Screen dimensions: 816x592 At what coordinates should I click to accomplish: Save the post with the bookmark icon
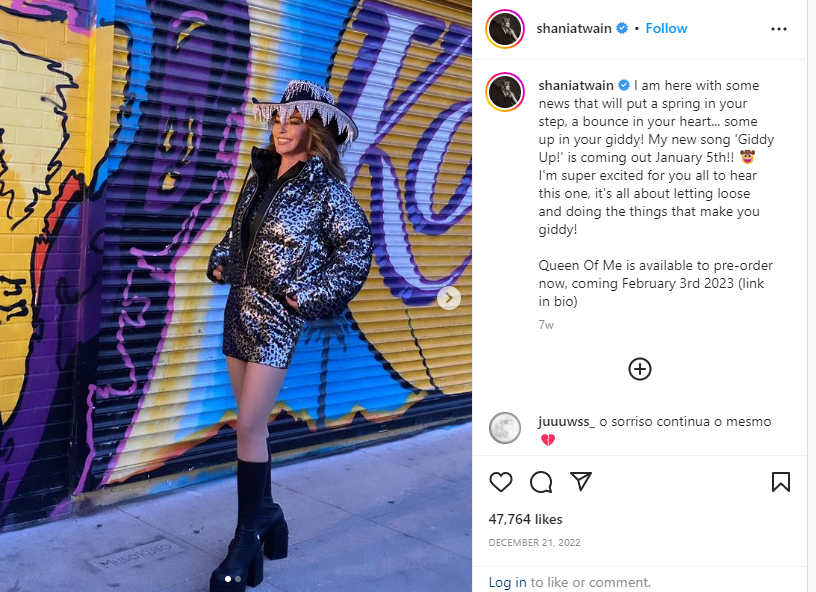(781, 482)
